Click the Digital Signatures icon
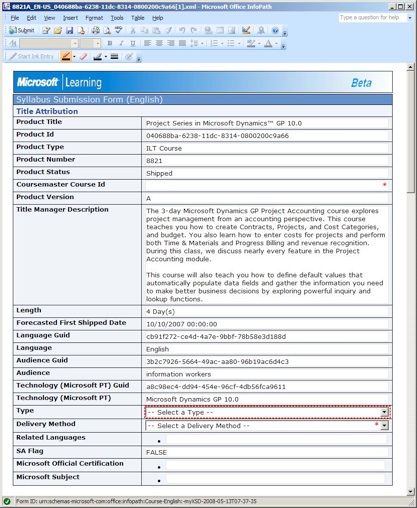 (261, 31)
